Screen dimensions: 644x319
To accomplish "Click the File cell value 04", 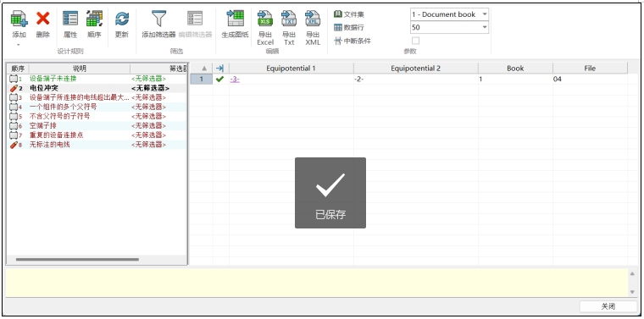I will point(590,79).
